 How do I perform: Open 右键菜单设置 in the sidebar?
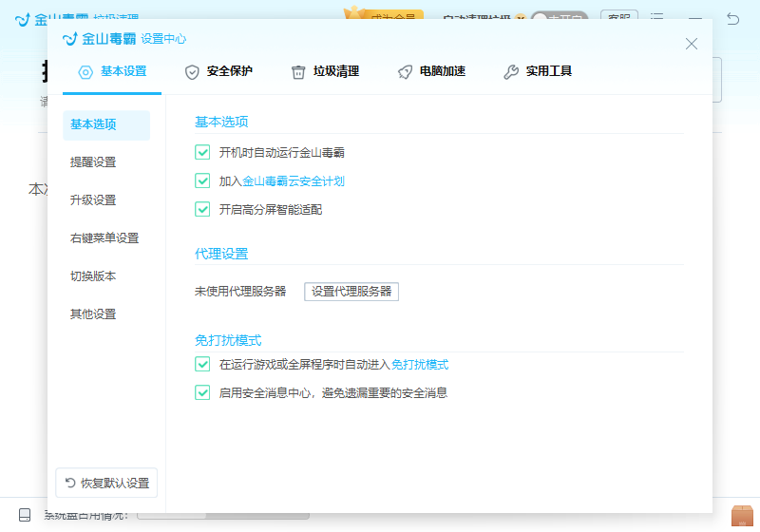coord(104,238)
